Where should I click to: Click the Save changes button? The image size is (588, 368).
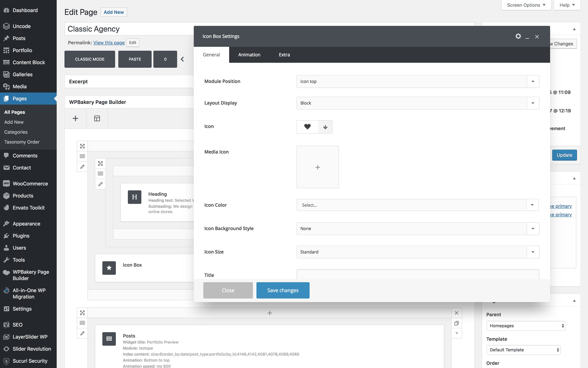pyautogui.click(x=283, y=290)
